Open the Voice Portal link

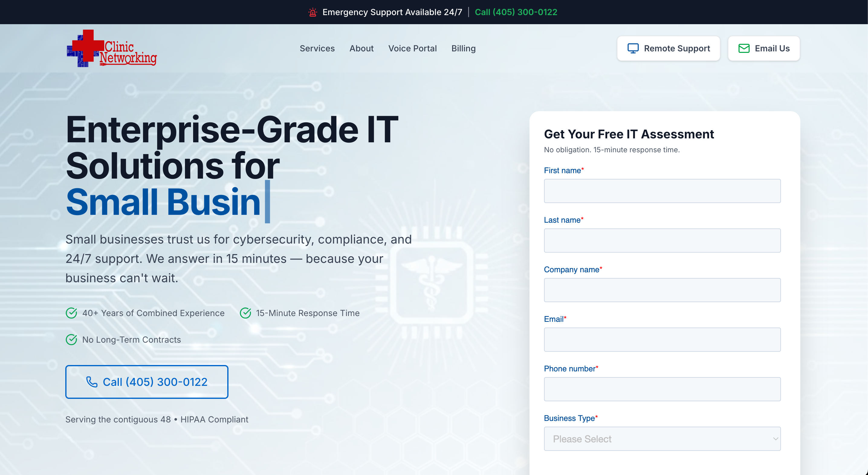(412, 49)
